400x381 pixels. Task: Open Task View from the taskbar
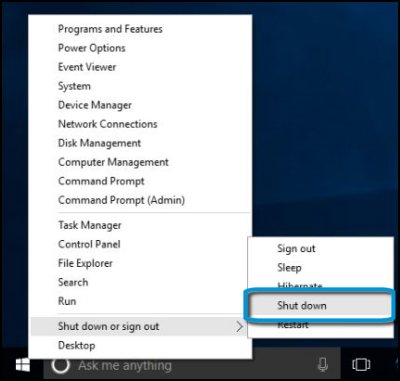tap(361, 365)
